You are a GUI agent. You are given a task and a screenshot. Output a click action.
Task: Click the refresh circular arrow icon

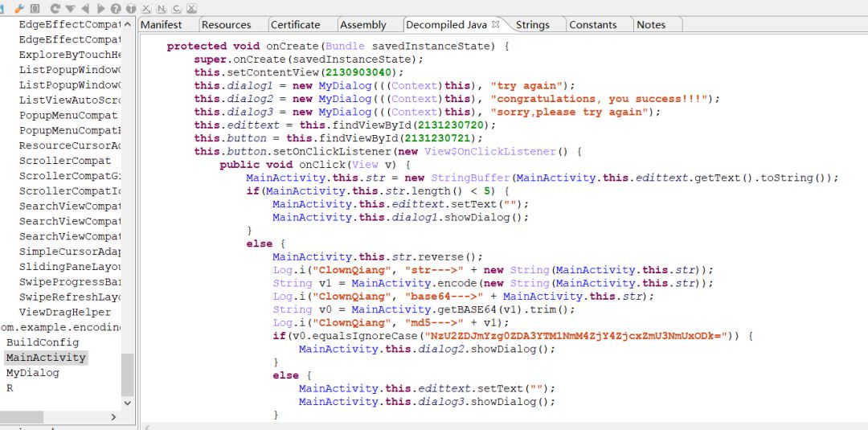pyautogui.click(x=55, y=8)
